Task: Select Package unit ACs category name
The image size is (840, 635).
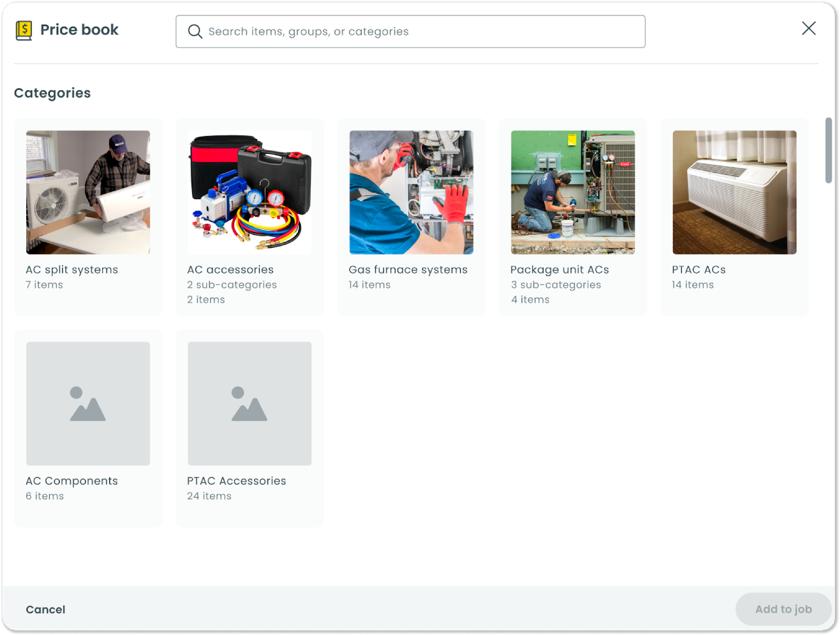Action: click(560, 269)
